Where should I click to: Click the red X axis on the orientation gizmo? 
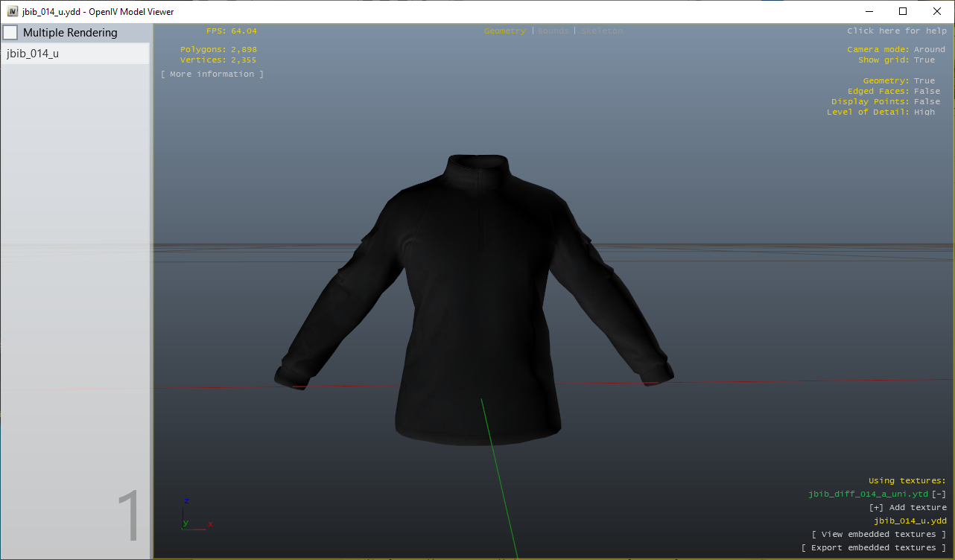pos(210,524)
